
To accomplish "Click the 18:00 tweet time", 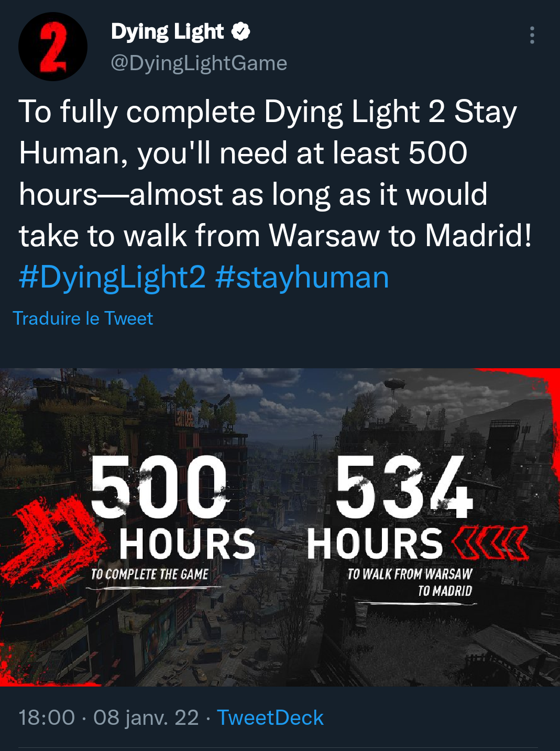I will pyautogui.click(x=47, y=717).
